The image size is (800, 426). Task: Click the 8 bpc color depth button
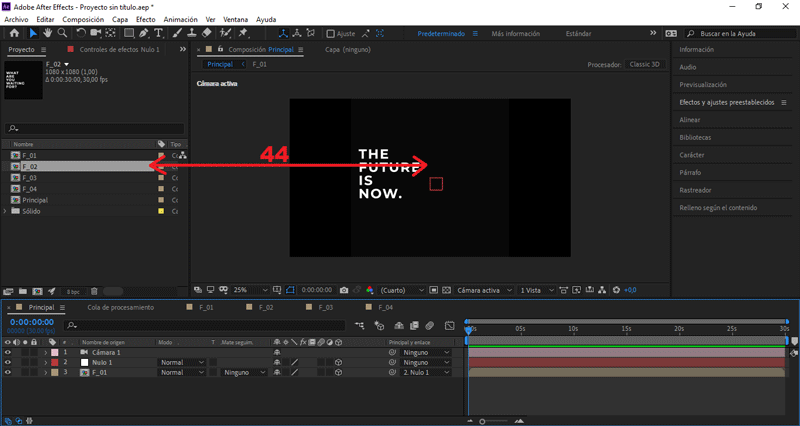73,291
